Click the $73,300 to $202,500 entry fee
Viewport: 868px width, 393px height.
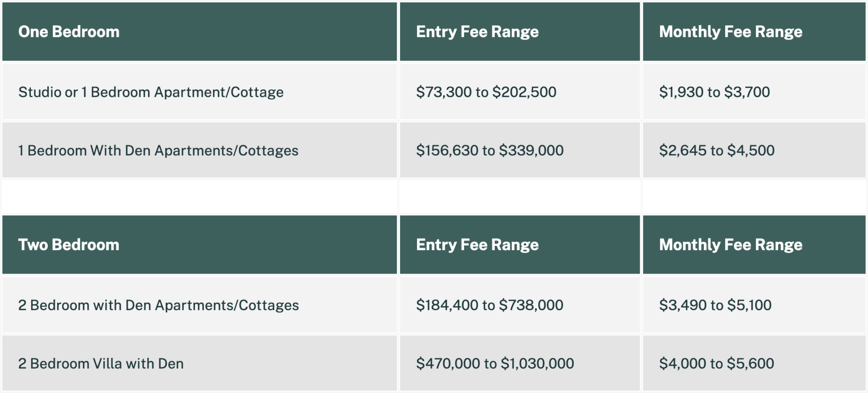(520, 92)
